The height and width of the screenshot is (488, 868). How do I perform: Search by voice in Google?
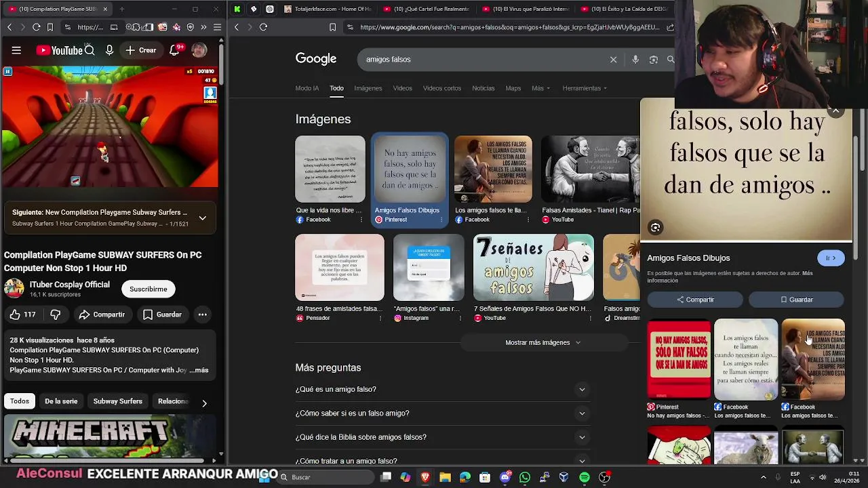click(635, 60)
